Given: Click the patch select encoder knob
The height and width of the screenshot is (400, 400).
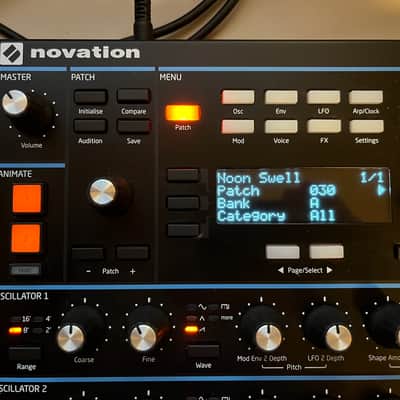Looking at the screenshot, I should (x=103, y=192).
